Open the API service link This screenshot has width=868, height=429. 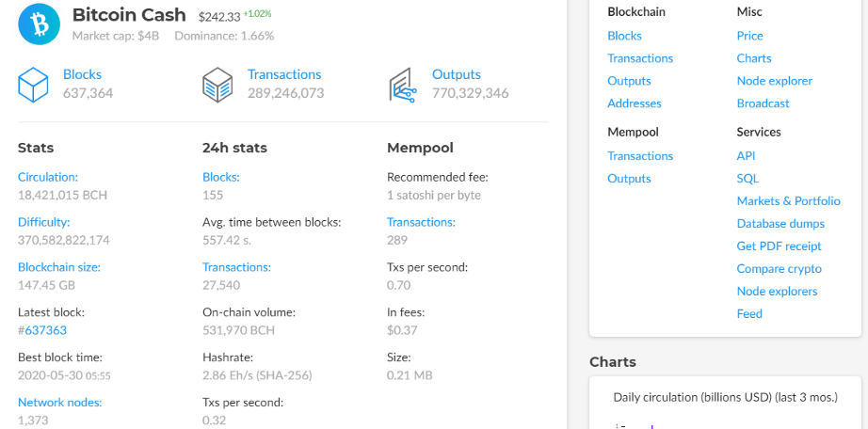[x=746, y=156]
